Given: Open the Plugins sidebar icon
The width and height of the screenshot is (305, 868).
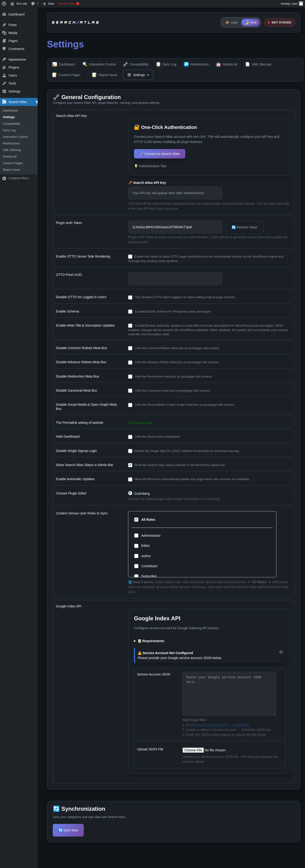Looking at the screenshot, I should pos(4,67).
